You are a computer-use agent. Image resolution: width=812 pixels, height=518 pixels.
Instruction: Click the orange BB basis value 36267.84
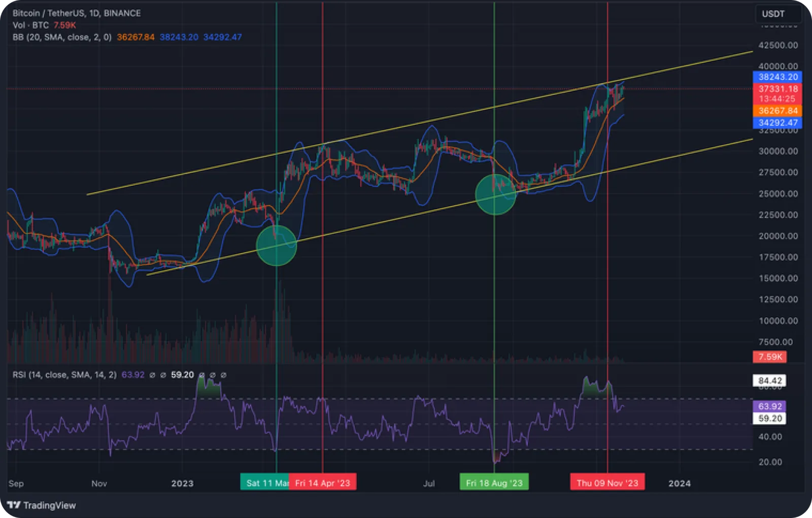tap(136, 37)
